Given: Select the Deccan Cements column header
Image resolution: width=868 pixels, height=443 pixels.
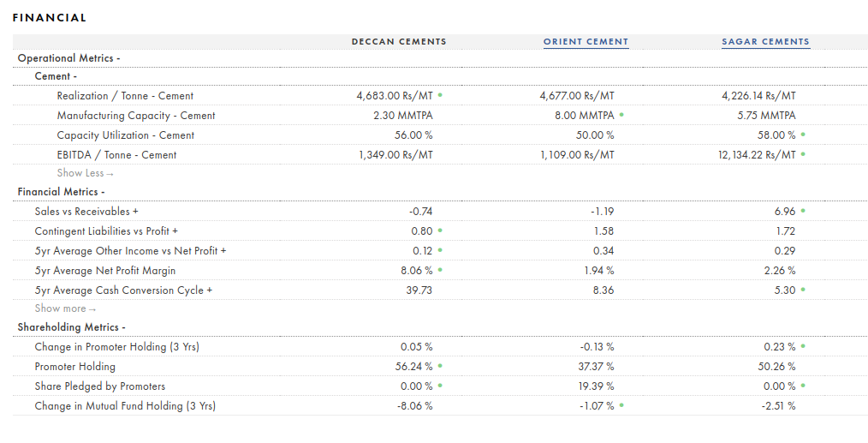Looking at the screenshot, I should [399, 42].
